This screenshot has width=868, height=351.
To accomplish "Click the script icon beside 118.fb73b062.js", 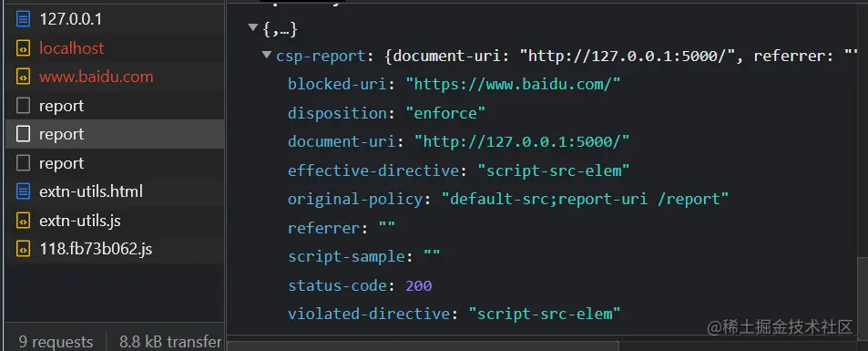I will click(23, 249).
